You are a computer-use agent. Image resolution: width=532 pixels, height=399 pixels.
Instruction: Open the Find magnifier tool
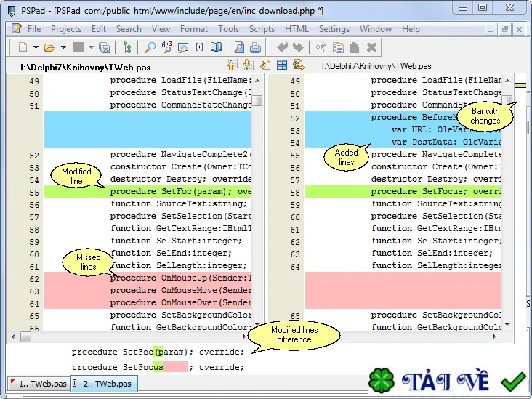click(x=150, y=47)
